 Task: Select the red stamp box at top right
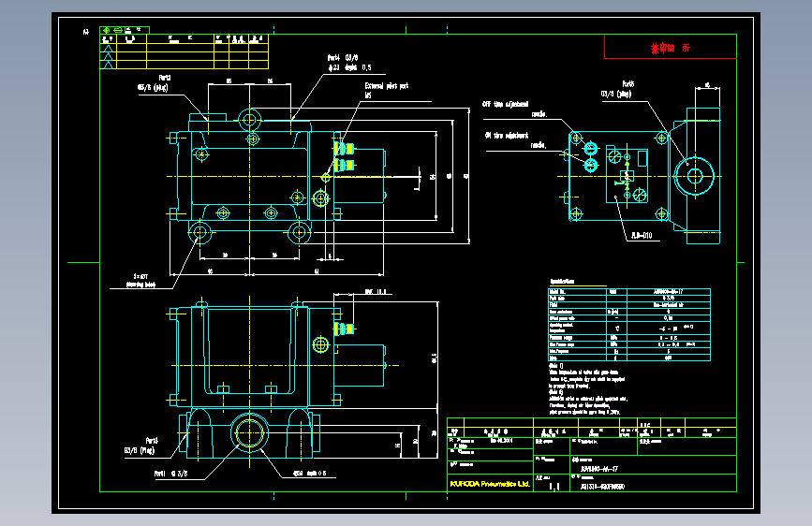[x=670, y=47]
